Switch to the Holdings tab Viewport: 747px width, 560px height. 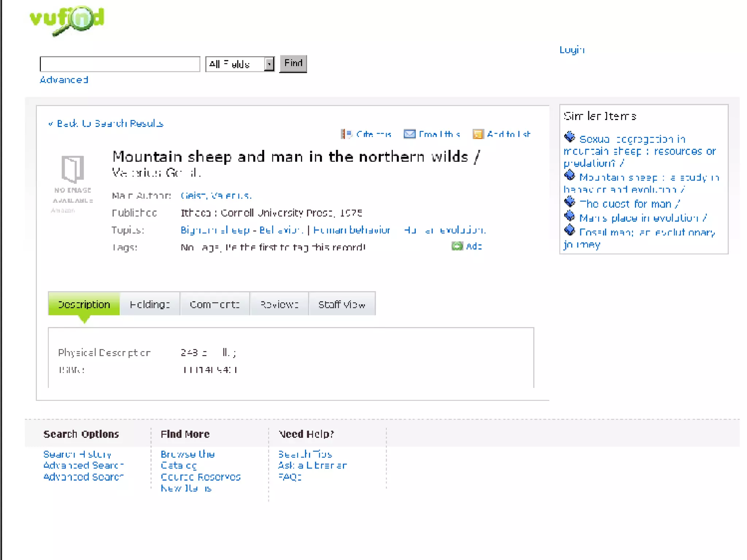150,304
